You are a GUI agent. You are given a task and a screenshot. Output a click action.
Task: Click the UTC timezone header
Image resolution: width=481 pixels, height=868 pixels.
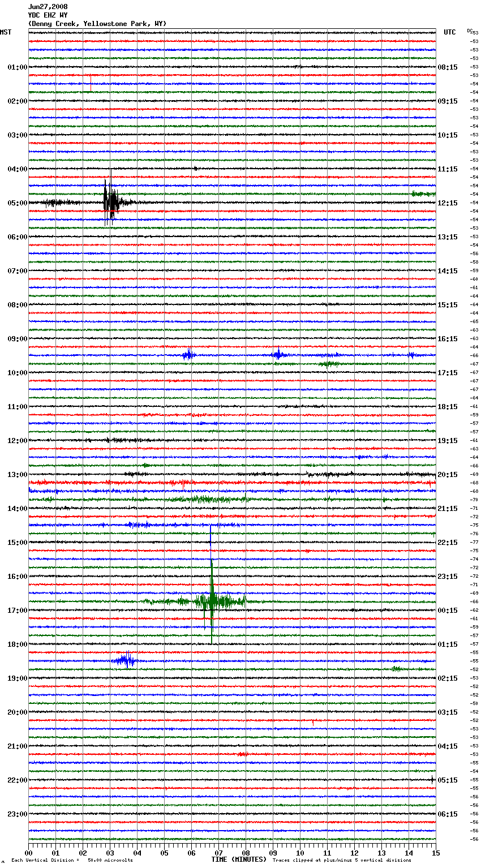[x=450, y=32]
